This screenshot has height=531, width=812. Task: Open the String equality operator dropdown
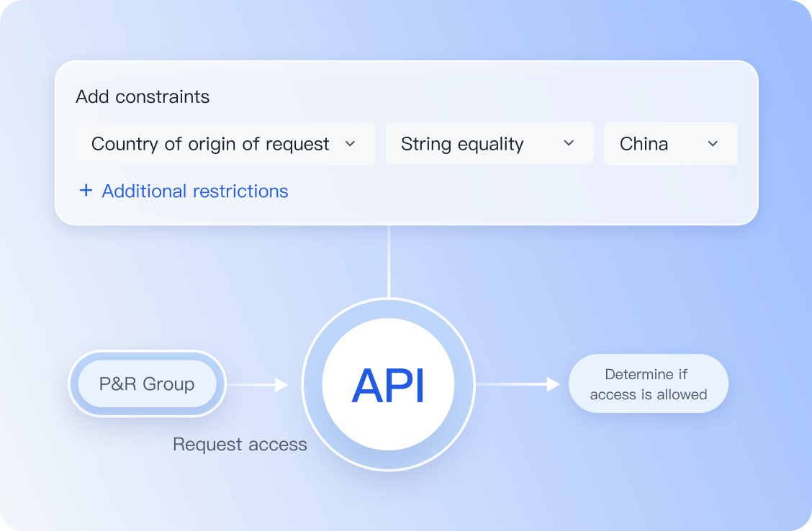pos(489,143)
